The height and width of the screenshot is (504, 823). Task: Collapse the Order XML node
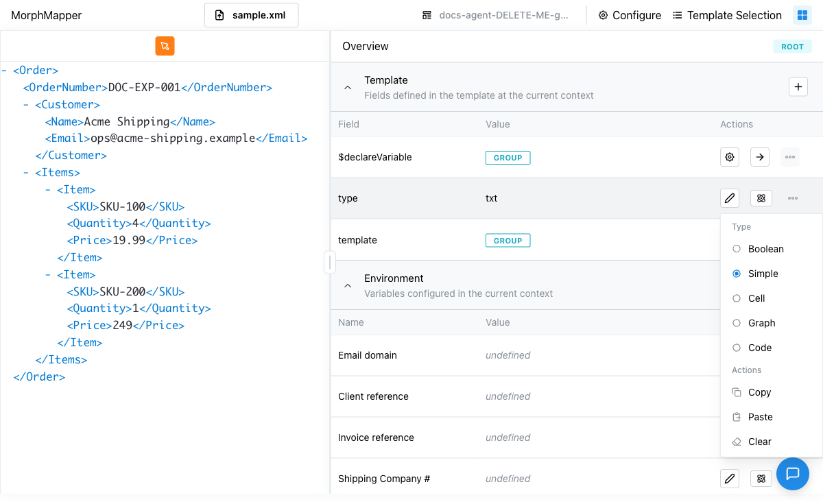tap(5, 70)
